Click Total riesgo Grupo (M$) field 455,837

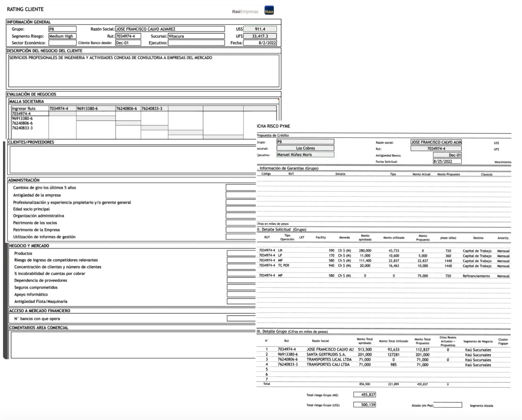365,395
